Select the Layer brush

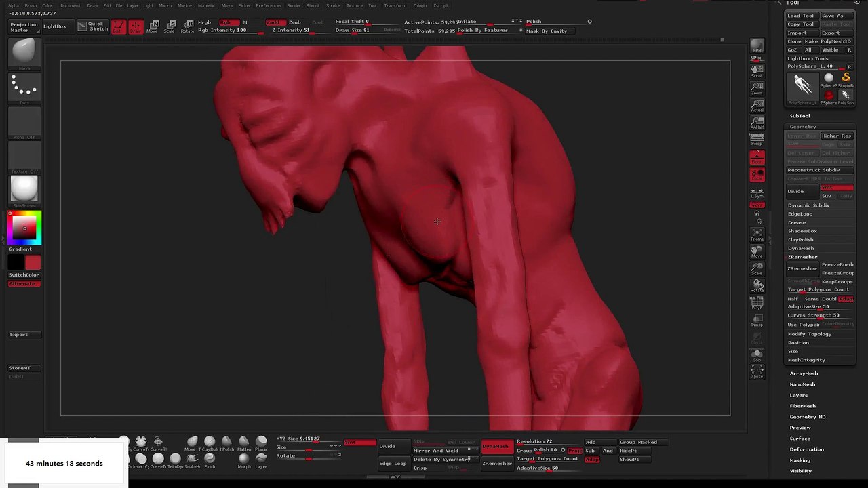[x=261, y=461]
